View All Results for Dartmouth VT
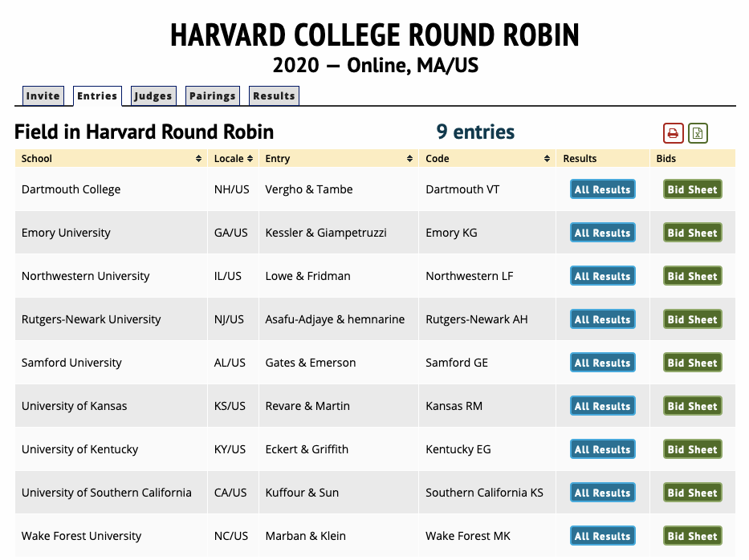The width and height of the screenshot is (749, 560). (602, 189)
